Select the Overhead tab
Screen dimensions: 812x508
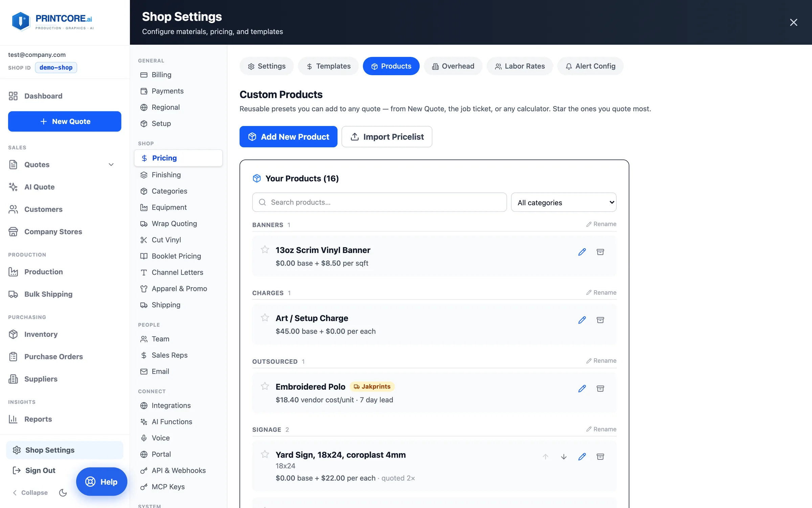tap(453, 66)
